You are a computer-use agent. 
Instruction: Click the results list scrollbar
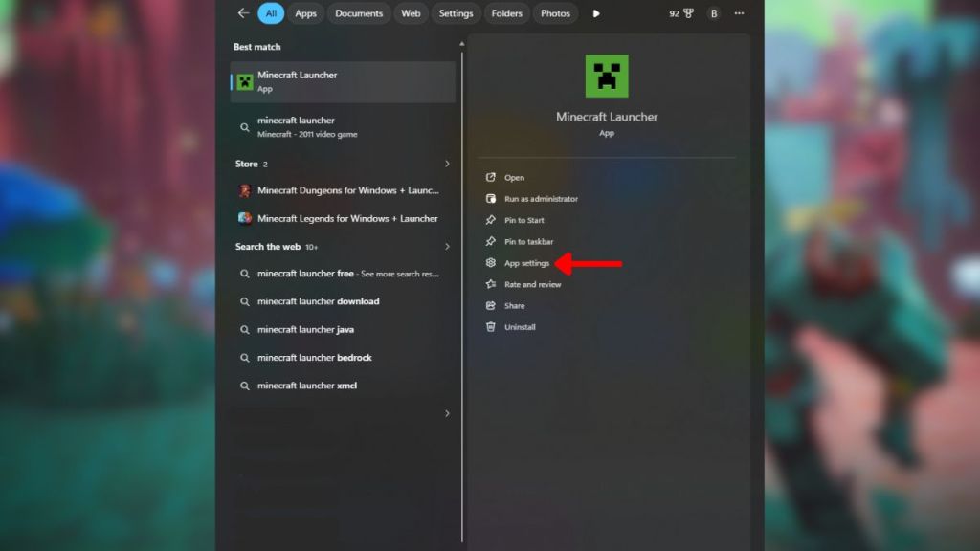click(462, 297)
